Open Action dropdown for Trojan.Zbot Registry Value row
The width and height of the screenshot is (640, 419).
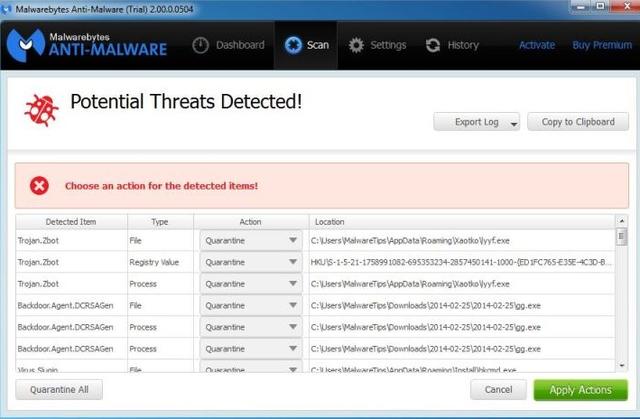point(251,262)
